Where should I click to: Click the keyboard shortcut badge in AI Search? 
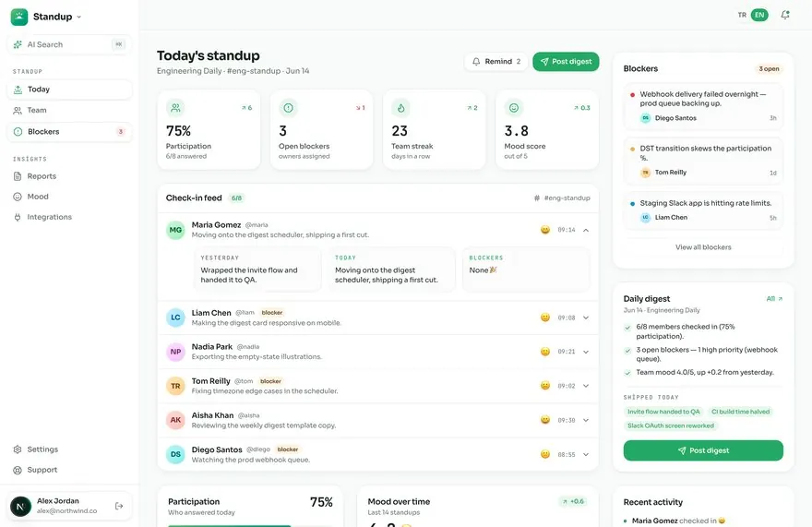click(x=119, y=44)
